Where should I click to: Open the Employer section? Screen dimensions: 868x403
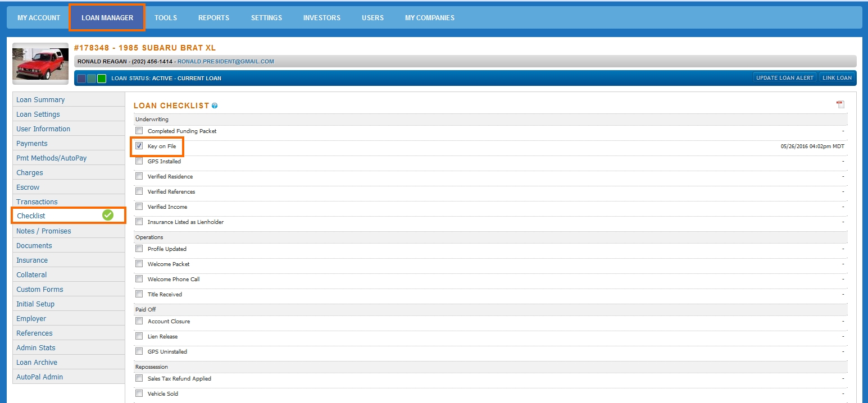69,319
